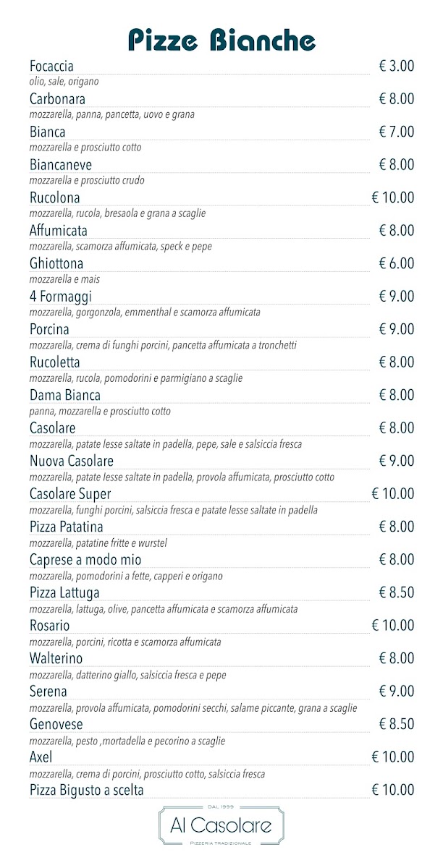This screenshot has height=868, width=443.
Task: Select the Serena pizza name
Action: pos(48,692)
